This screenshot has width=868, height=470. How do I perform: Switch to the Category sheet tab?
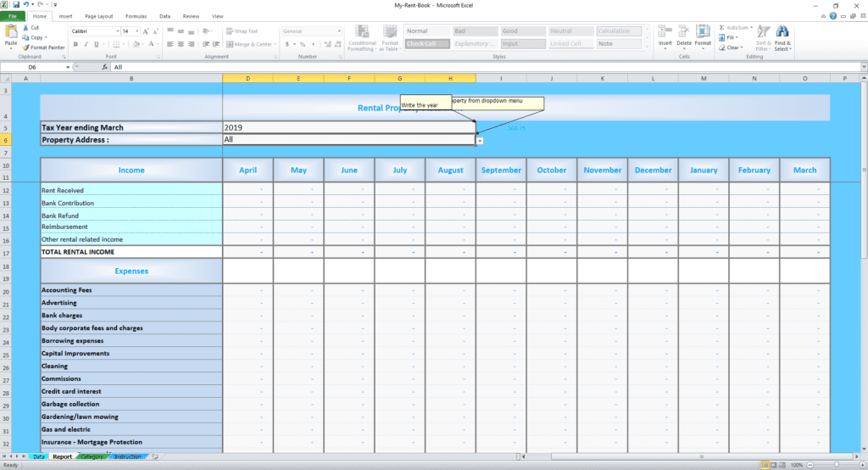click(92, 457)
